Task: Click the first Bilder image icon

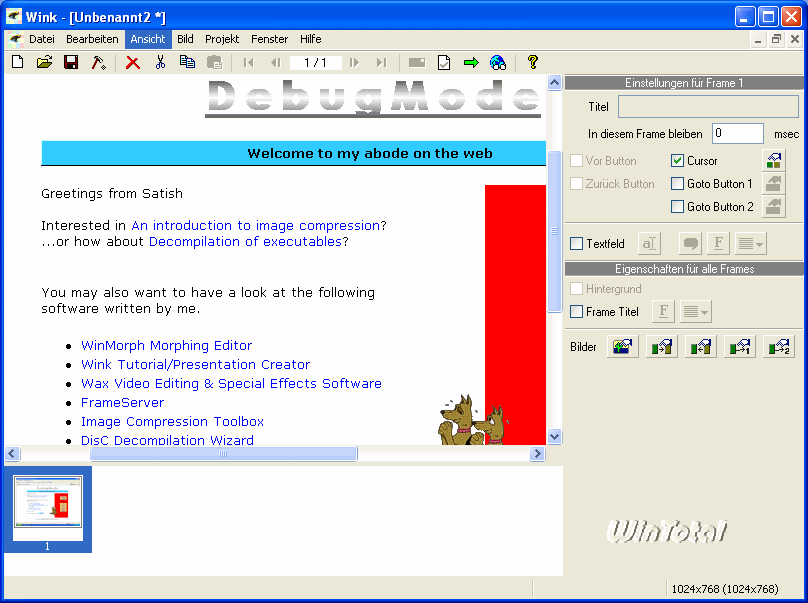Action: point(622,347)
